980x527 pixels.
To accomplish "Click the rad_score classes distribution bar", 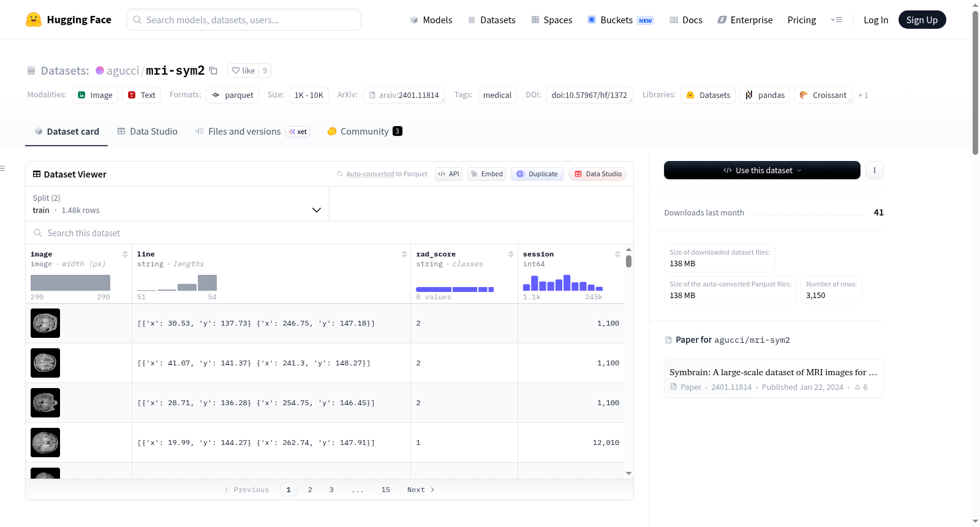I will click(455, 289).
